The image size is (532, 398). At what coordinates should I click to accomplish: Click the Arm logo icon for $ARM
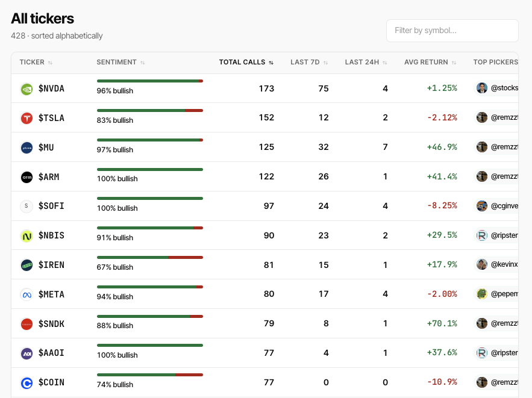pyautogui.click(x=27, y=177)
